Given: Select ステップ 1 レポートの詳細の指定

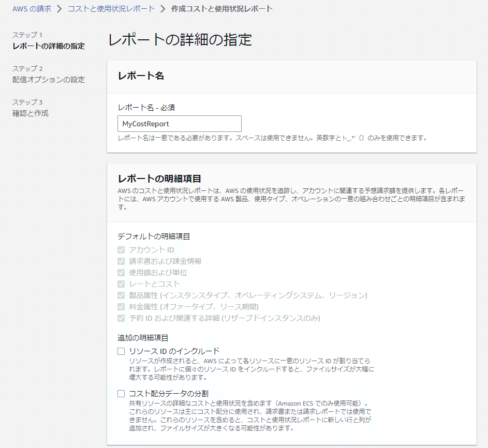Looking at the screenshot, I should pos(49,40).
